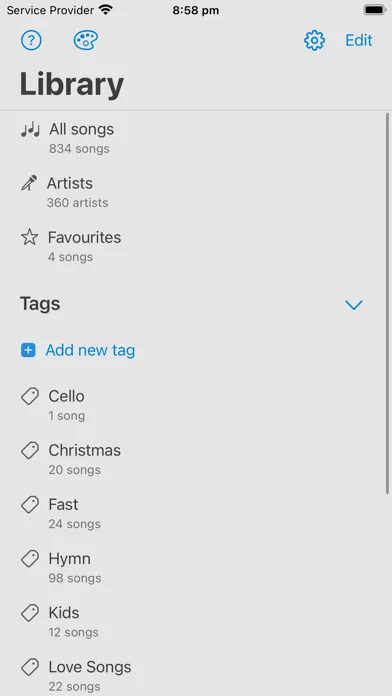392x696 pixels.
Task: Open the settings gear icon
Action: click(x=314, y=40)
